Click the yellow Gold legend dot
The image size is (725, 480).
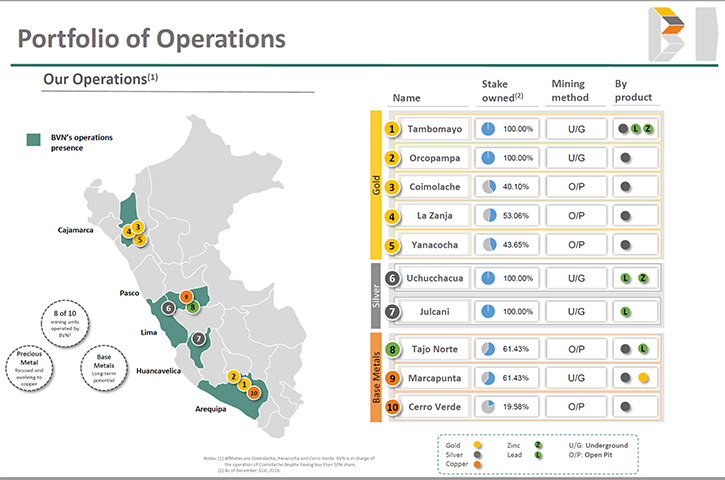[x=477, y=445]
